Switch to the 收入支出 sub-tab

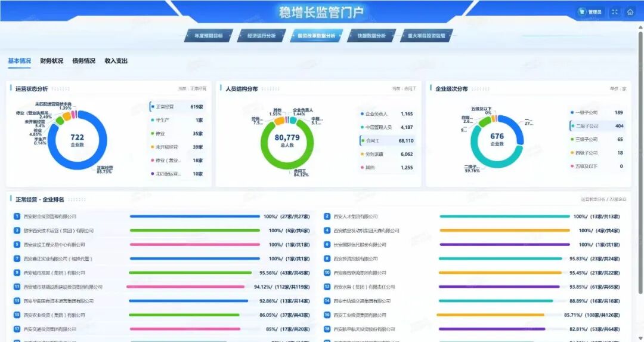pyautogui.click(x=116, y=61)
